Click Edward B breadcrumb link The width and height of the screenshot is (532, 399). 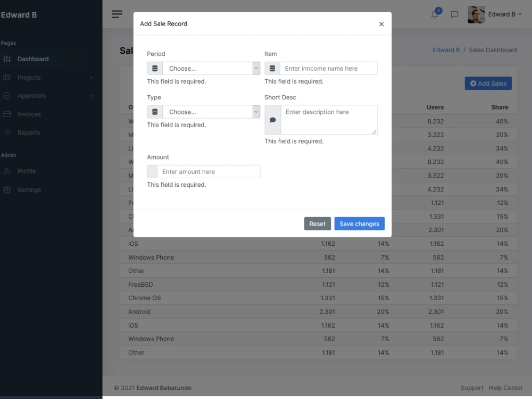pyautogui.click(x=446, y=50)
